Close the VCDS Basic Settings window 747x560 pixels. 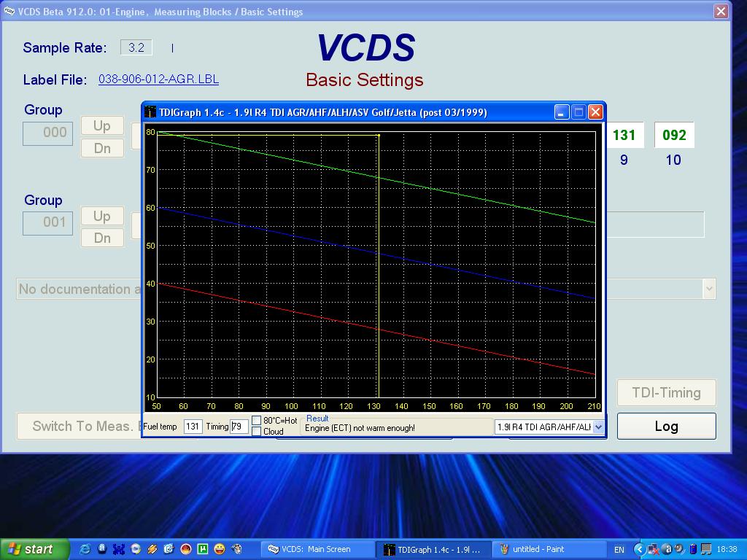coord(721,12)
